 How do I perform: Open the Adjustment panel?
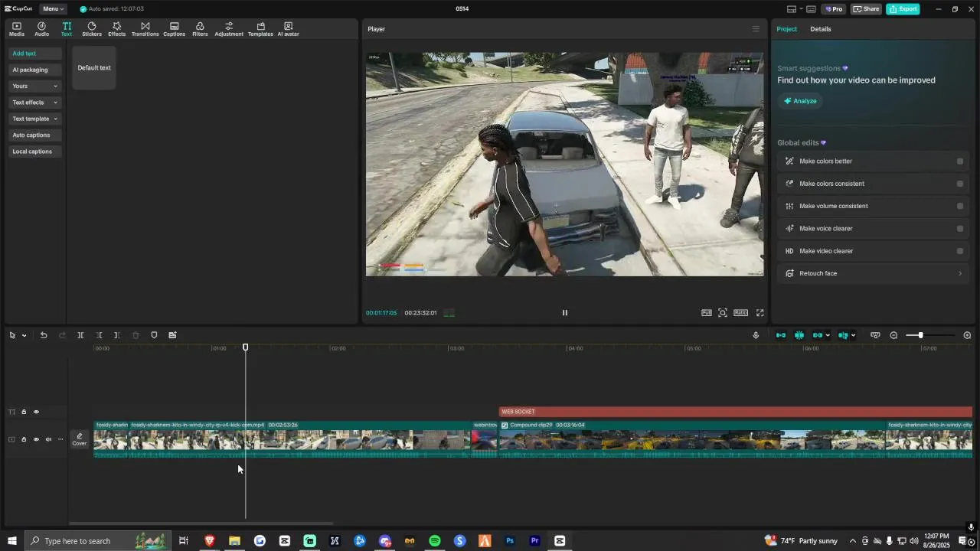229,29
